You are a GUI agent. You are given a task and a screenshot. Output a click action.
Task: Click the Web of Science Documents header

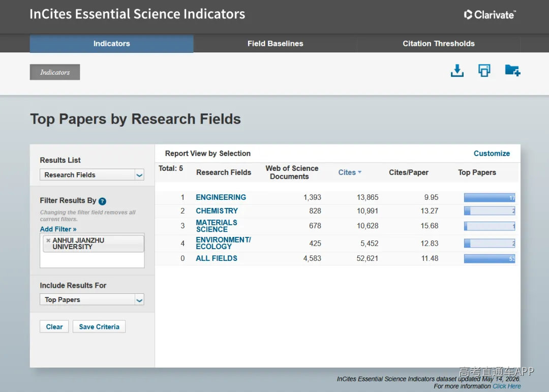(292, 172)
